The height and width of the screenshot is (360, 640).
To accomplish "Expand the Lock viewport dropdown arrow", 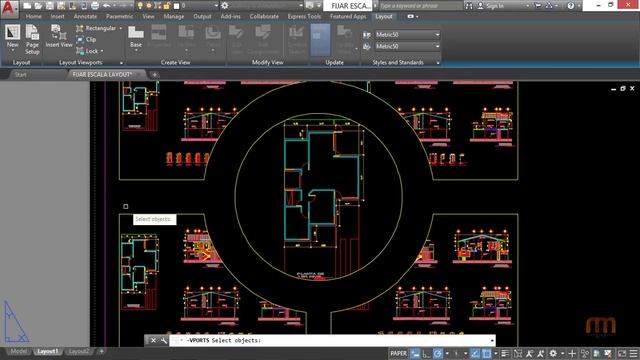I will click(x=102, y=51).
